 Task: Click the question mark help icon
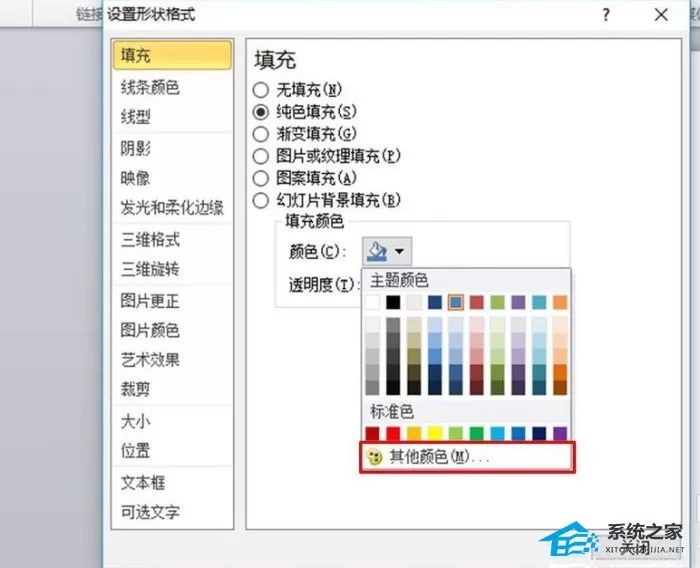605,15
